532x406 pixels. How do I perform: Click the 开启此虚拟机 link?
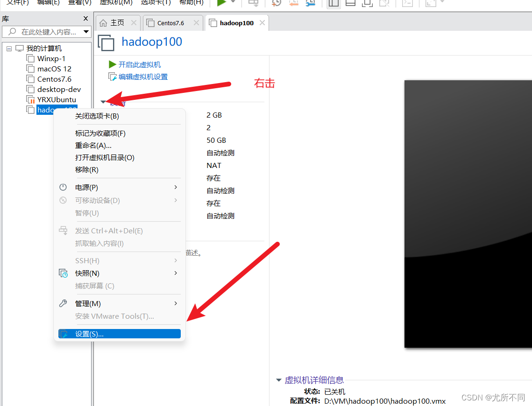(140, 64)
